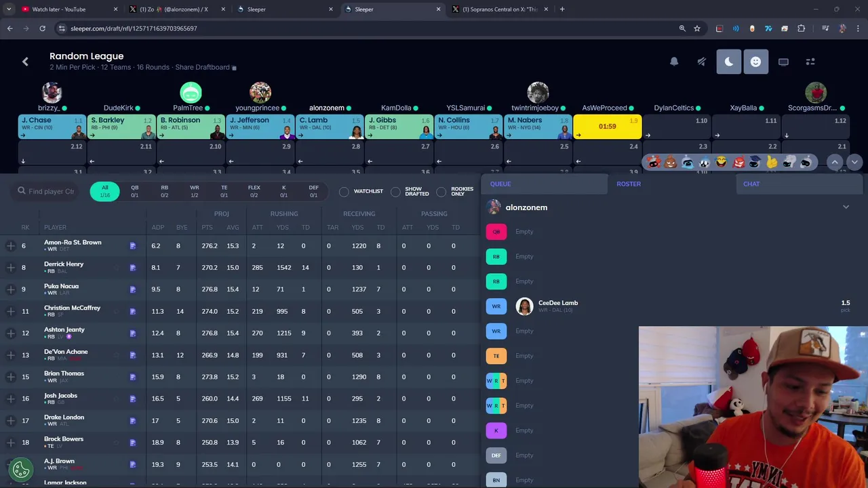This screenshot has width=868, height=488.
Task: Open Drake London notes icon
Action: point(133,421)
